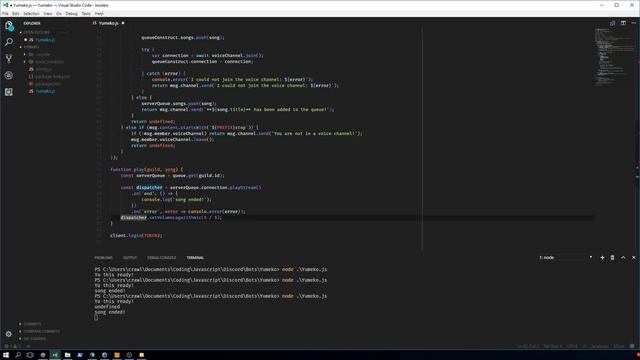Open the Explorer view in activity bar
The image size is (640, 360).
[x=9, y=26]
